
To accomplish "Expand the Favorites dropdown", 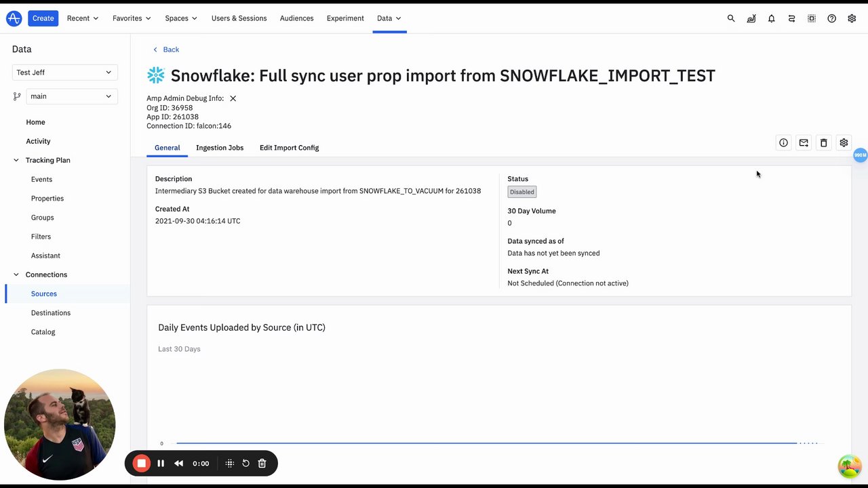I will click(x=132, y=18).
